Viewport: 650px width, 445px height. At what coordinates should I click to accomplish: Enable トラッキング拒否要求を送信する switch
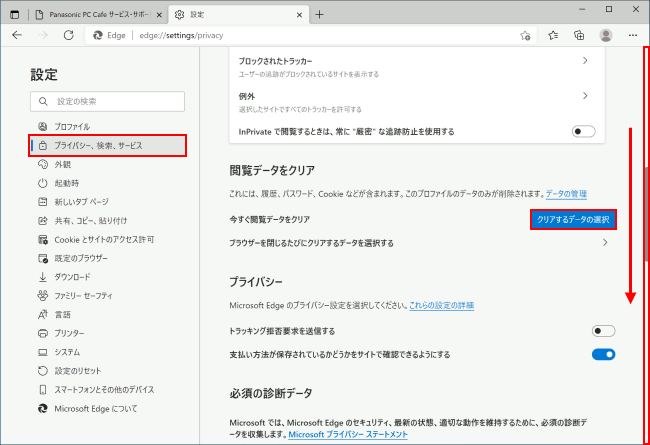click(x=603, y=331)
